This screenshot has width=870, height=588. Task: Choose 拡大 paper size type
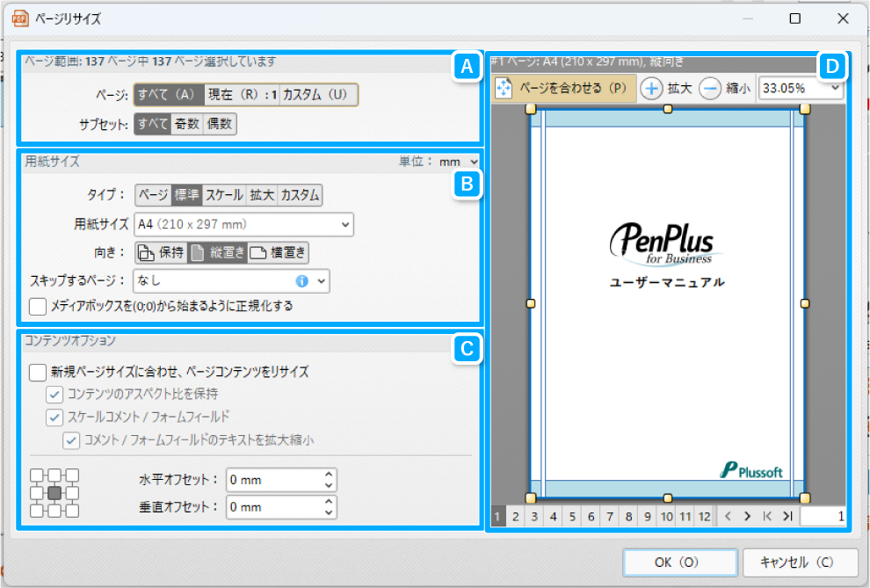[x=261, y=195]
